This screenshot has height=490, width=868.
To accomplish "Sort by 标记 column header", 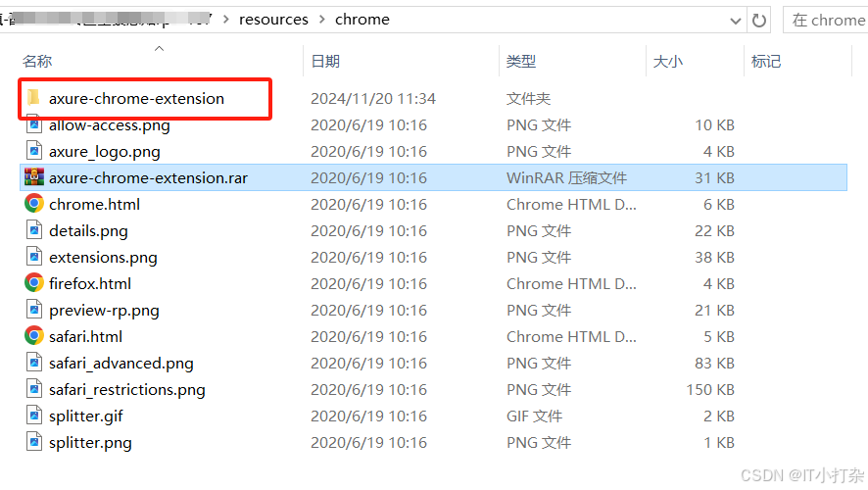I will click(765, 61).
